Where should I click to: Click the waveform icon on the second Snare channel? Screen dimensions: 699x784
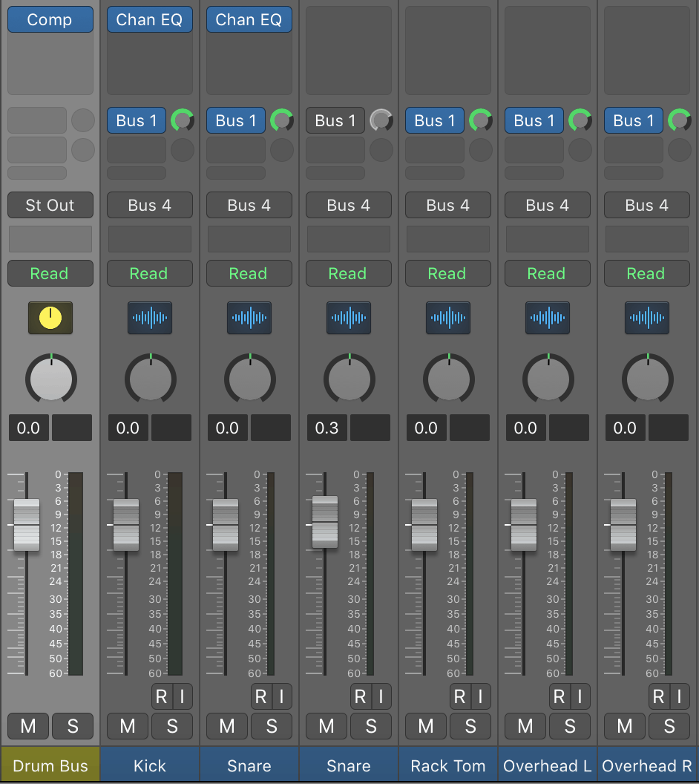coord(348,318)
